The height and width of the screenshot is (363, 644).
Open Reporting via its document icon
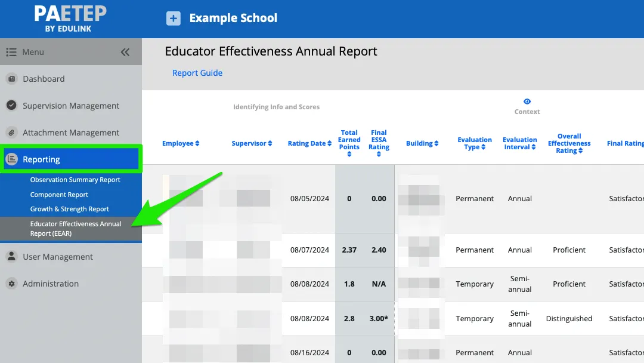coord(13,159)
